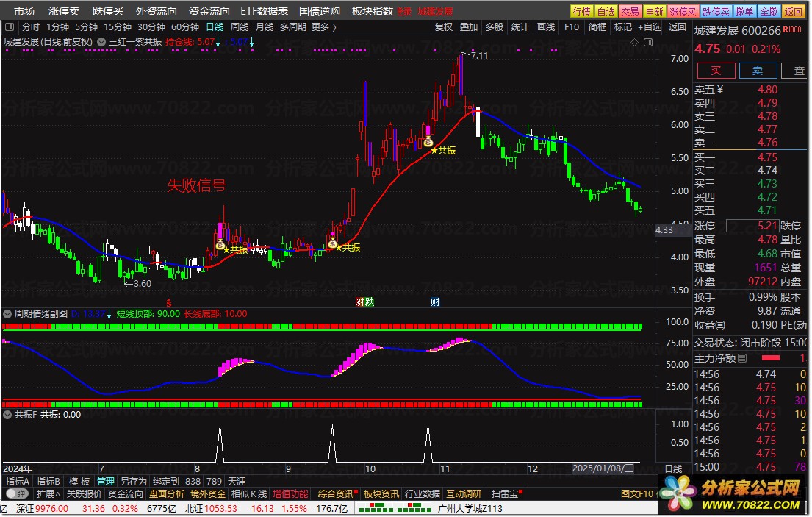Click the money bag icon near August 共振
Screen dimensions: 812x517
220,244
